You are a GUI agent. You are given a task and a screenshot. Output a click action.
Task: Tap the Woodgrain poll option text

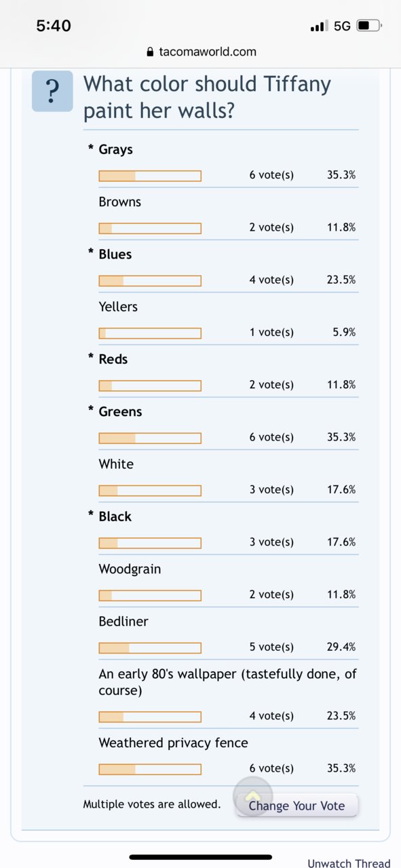tap(130, 569)
